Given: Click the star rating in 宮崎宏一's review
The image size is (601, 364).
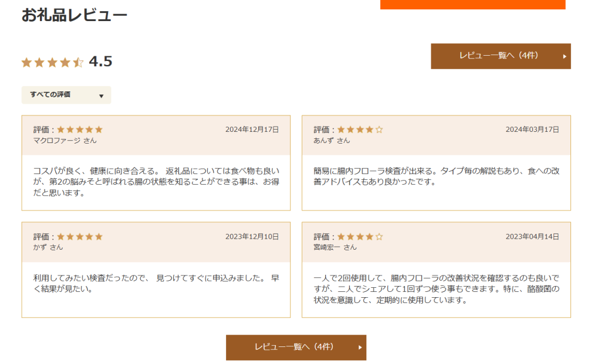Looking at the screenshot, I should 360,237.
